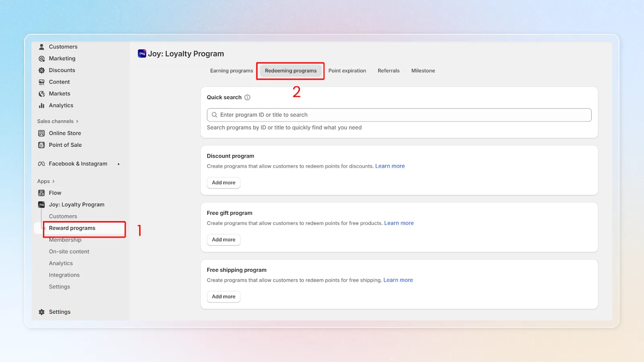Select the Milestone tab

point(423,71)
